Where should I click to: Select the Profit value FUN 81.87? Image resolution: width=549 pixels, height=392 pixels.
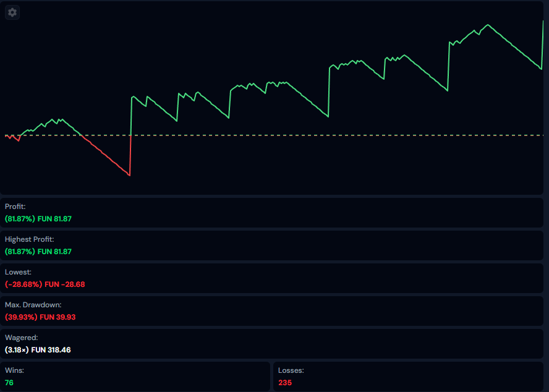tap(55, 219)
